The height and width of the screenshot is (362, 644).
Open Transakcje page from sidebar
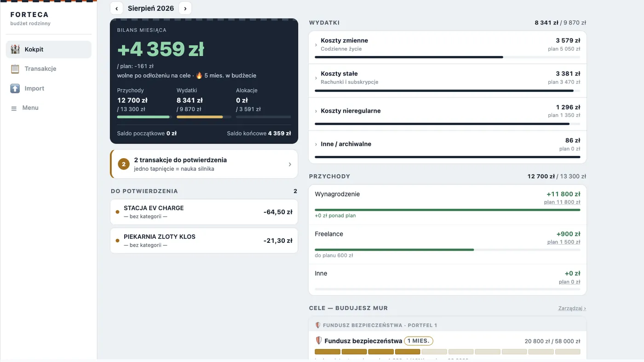coord(49,69)
